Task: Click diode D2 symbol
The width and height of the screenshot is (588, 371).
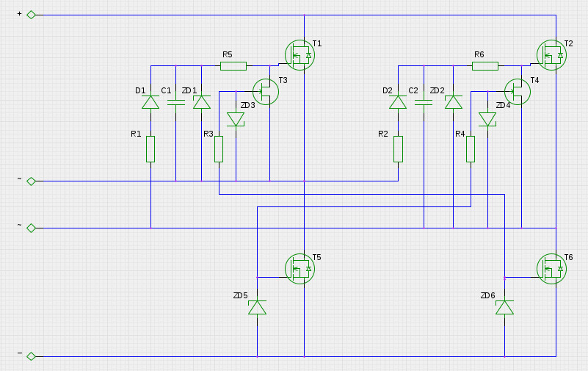Action: (398, 102)
